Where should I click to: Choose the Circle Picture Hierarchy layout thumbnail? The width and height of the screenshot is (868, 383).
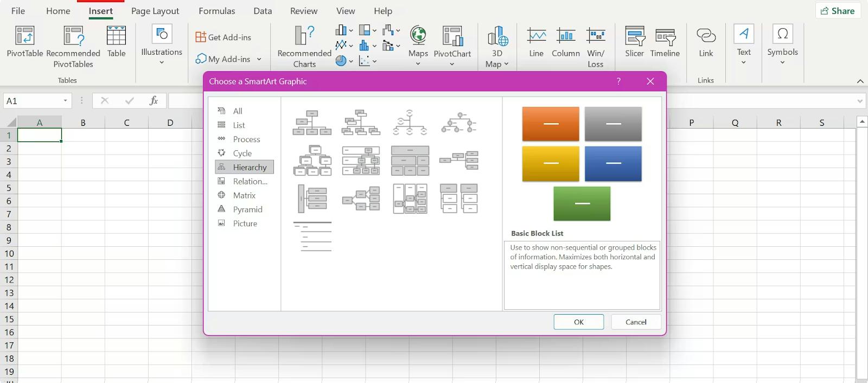[459, 123]
